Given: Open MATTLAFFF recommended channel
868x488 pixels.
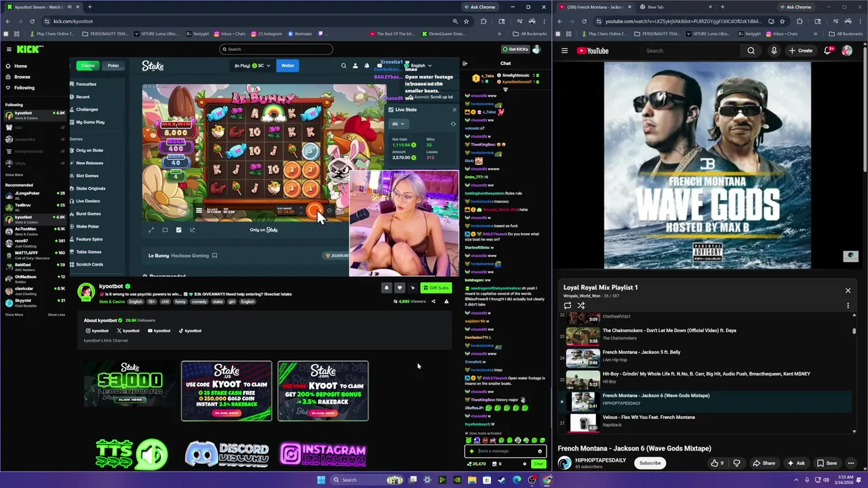Looking at the screenshot, I should pyautogui.click(x=35, y=255).
